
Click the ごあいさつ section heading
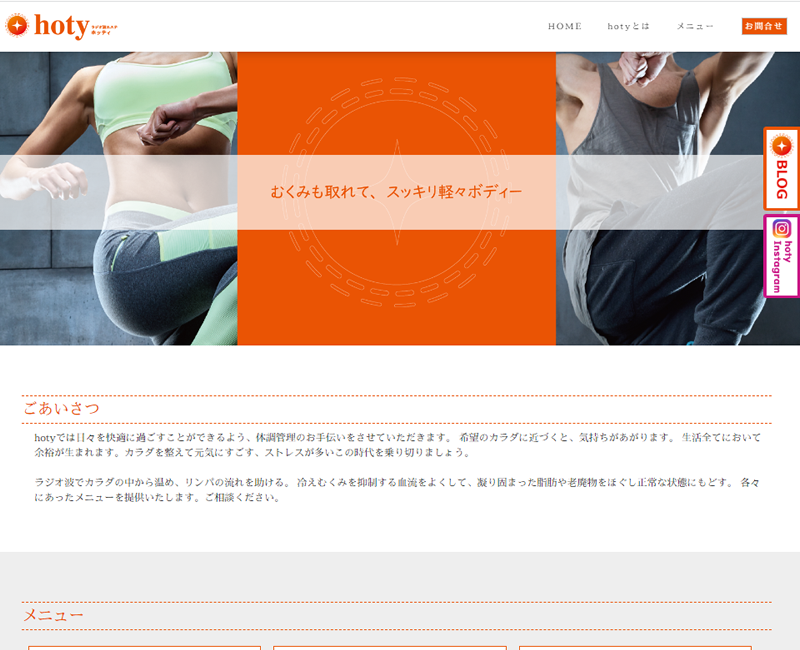[62, 409]
